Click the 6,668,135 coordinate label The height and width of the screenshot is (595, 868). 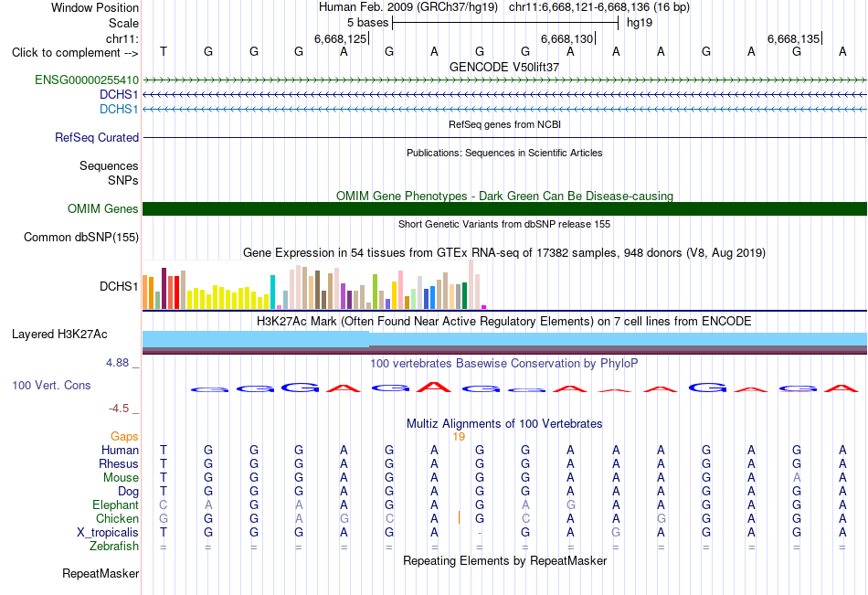click(x=793, y=38)
